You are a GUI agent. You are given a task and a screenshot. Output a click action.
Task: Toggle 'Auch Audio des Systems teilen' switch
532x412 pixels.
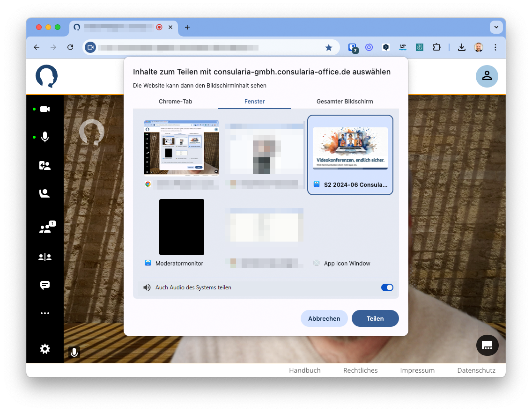[x=387, y=287]
